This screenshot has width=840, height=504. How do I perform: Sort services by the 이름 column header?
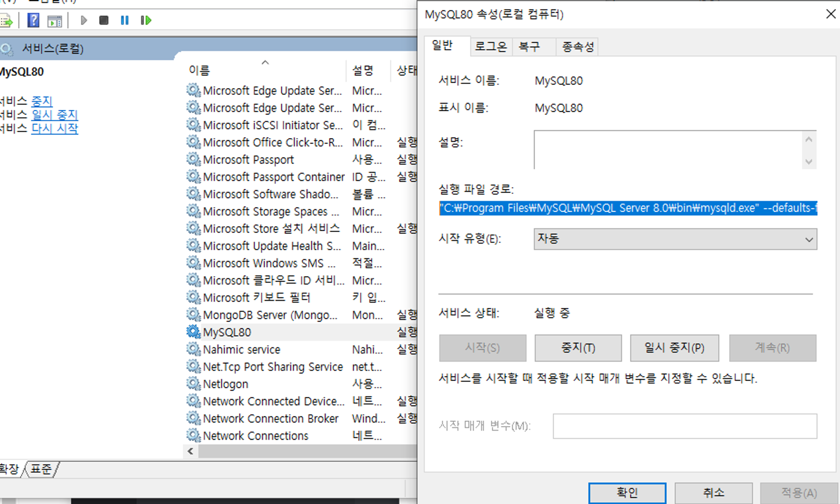pyautogui.click(x=199, y=70)
